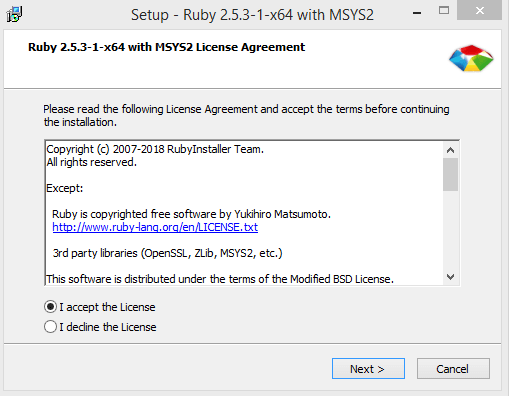Maximize the Setup window
The height and width of the screenshot is (396, 510).
click(444, 11)
